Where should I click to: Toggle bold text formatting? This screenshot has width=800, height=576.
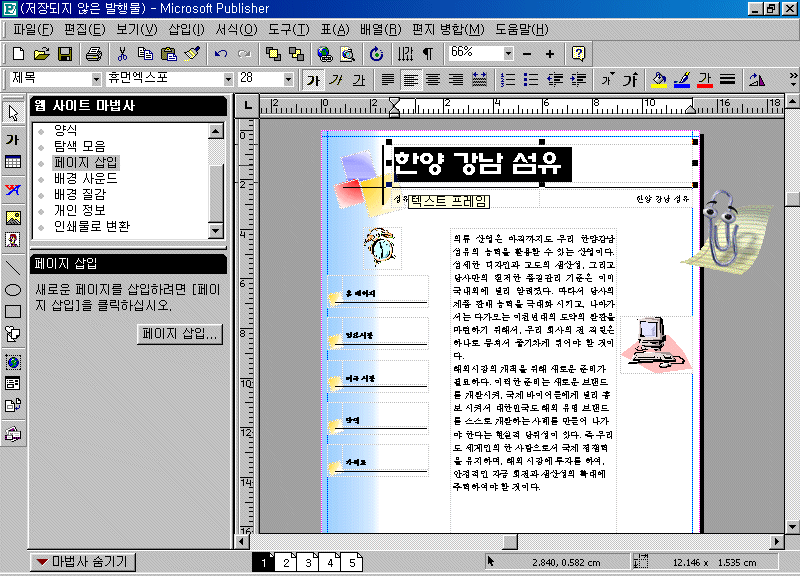tap(314, 79)
